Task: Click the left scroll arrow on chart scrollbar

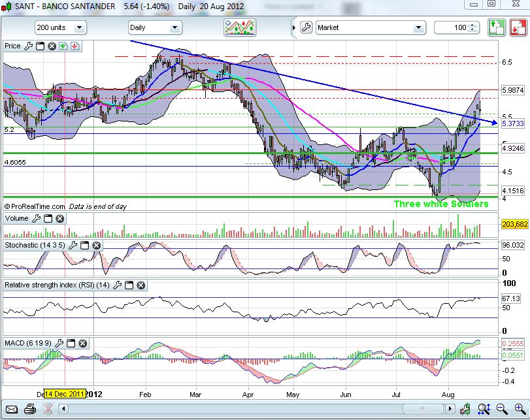Action: coord(63,409)
